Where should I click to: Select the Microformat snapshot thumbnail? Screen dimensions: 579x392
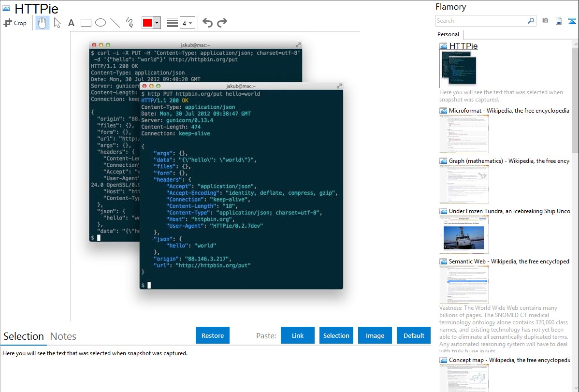pyautogui.click(x=464, y=134)
